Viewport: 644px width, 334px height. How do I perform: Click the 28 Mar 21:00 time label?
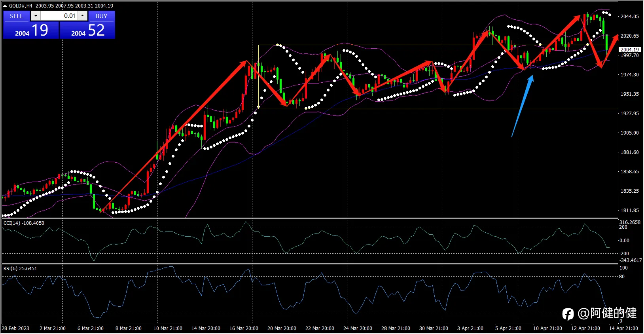[396, 328]
